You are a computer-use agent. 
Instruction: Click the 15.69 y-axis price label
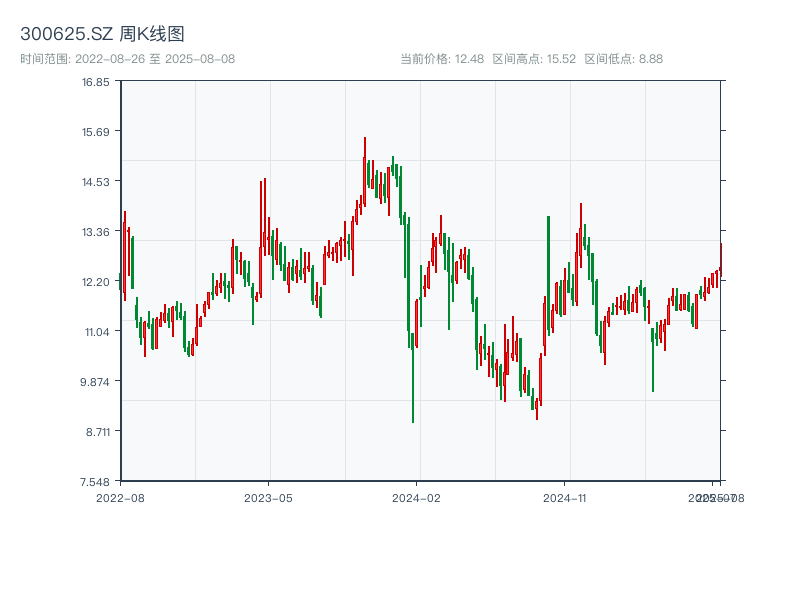coord(96,132)
